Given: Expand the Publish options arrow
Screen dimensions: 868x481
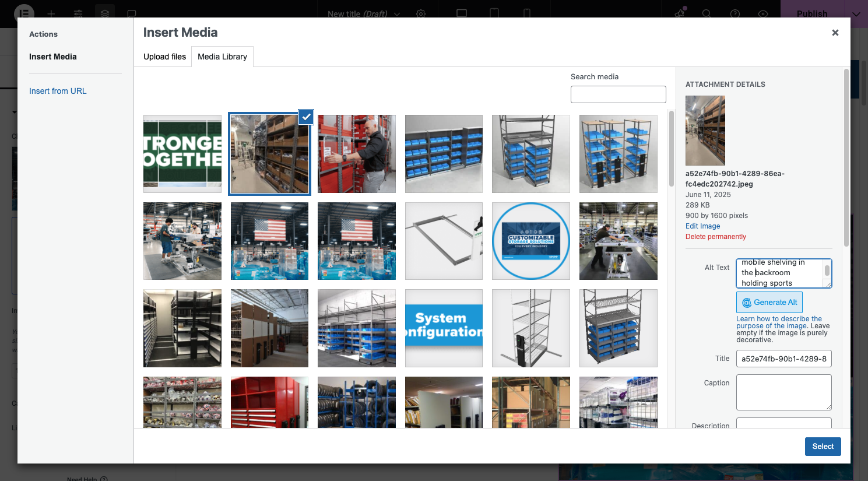Looking at the screenshot, I should (856, 13).
